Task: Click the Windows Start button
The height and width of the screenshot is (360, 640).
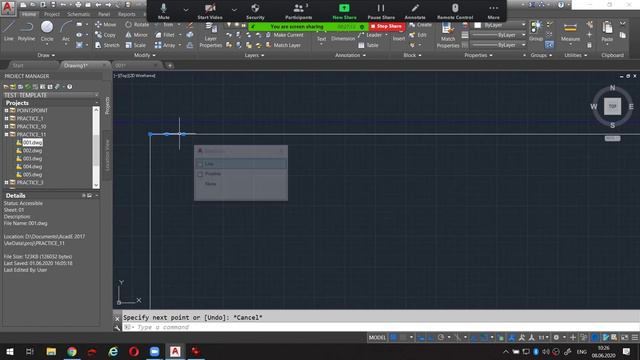Action: tap(9, 351)
